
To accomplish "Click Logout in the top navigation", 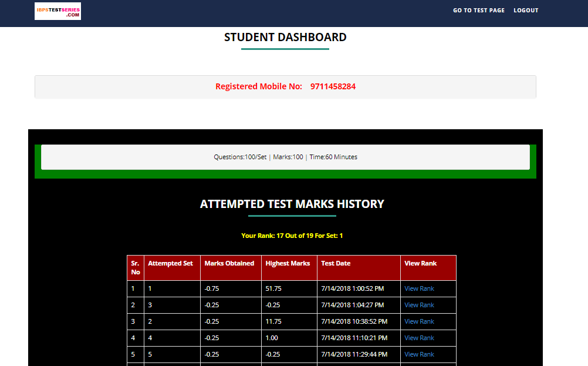I will (x=525, y=11).
